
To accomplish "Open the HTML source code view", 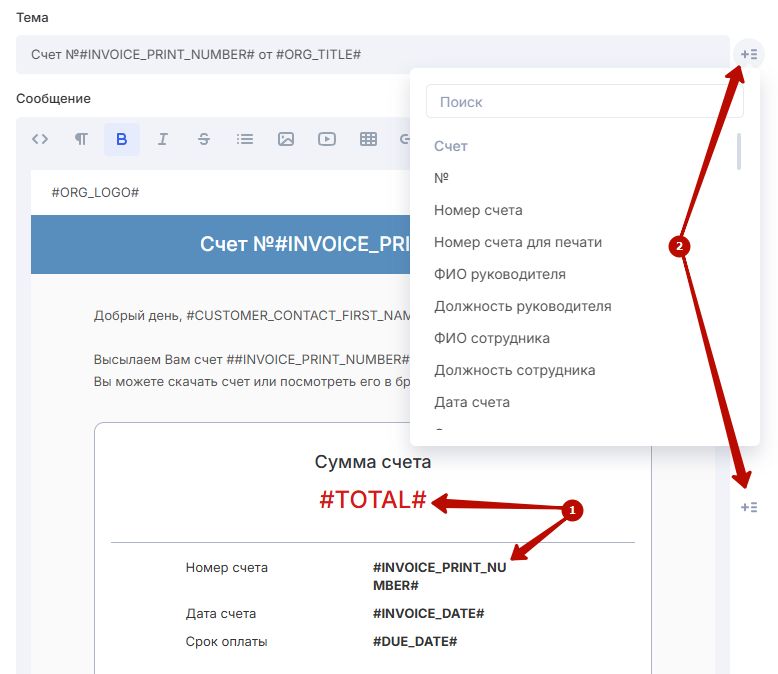I will coord(40,139).
